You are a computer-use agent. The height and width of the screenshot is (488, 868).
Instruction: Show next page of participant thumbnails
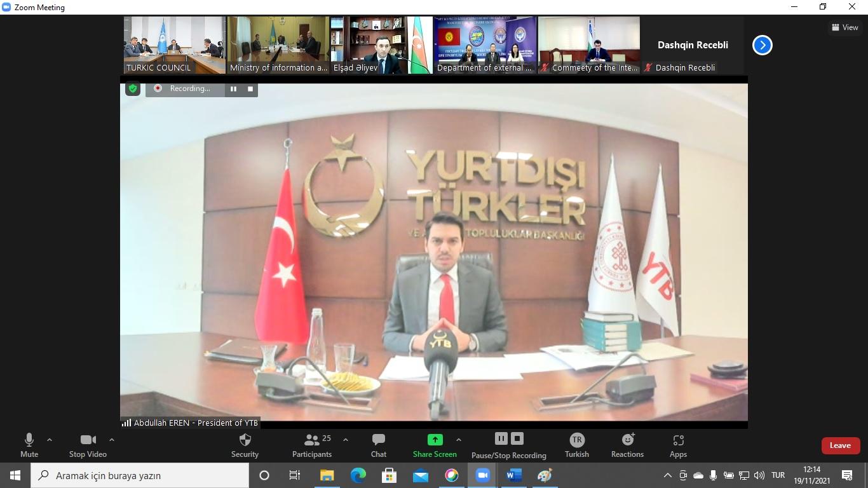[x=762, y=45]
